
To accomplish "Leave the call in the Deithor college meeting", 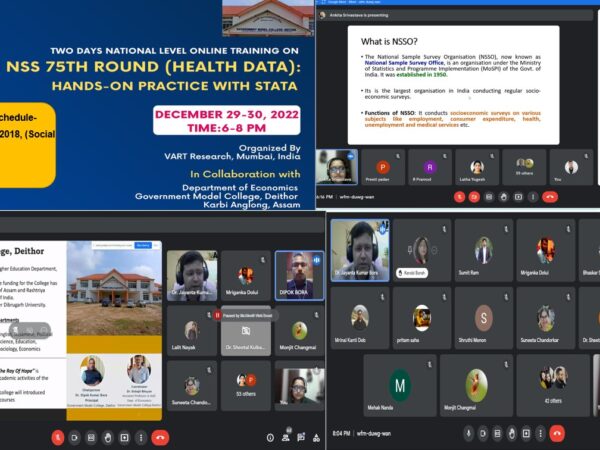I will [160, 437].
